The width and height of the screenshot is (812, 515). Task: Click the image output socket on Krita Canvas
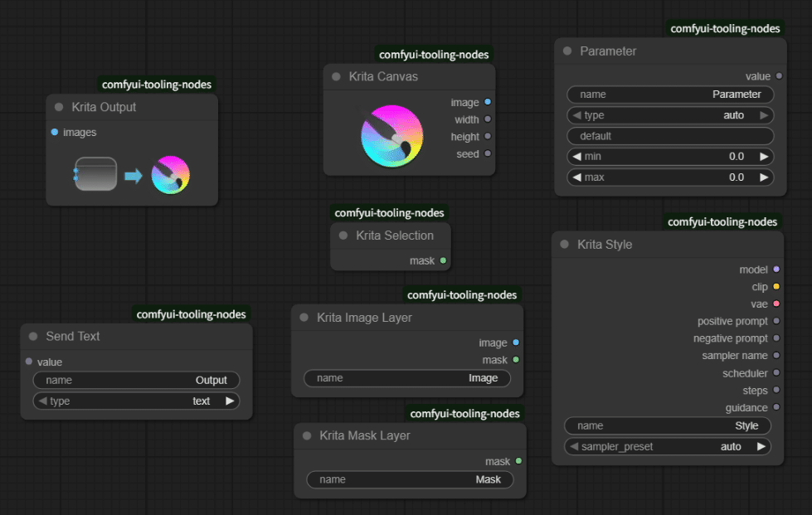click(487, 102)
